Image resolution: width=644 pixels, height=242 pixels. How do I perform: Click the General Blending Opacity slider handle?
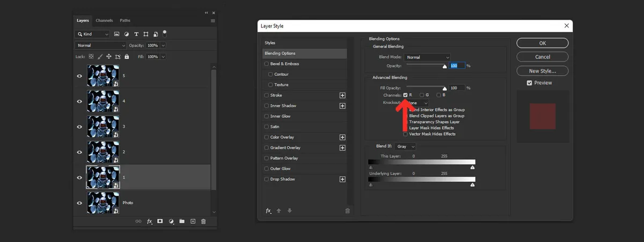tap(444, 67)
